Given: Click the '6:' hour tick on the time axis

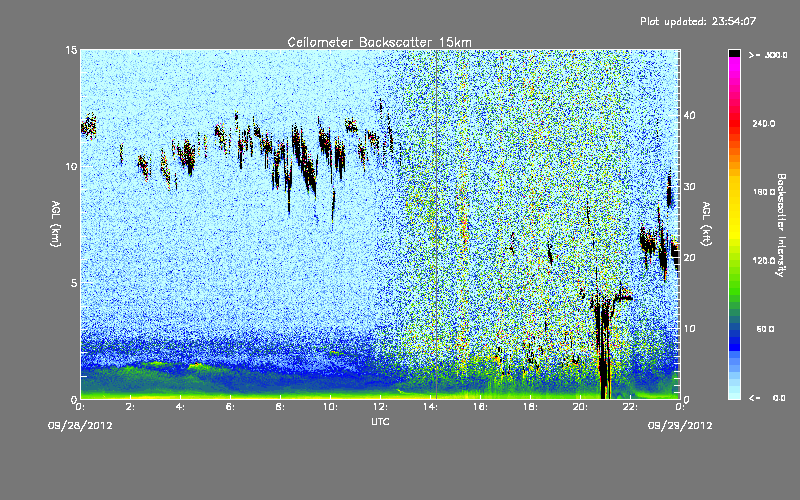Looking at the screenshot, I should click(230, 407).
